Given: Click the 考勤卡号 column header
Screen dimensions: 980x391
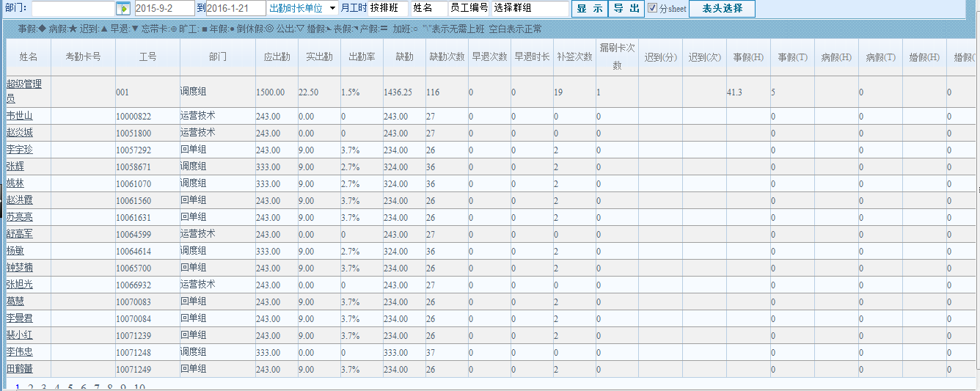Looking at the screenshot, I should pos(83,56).
